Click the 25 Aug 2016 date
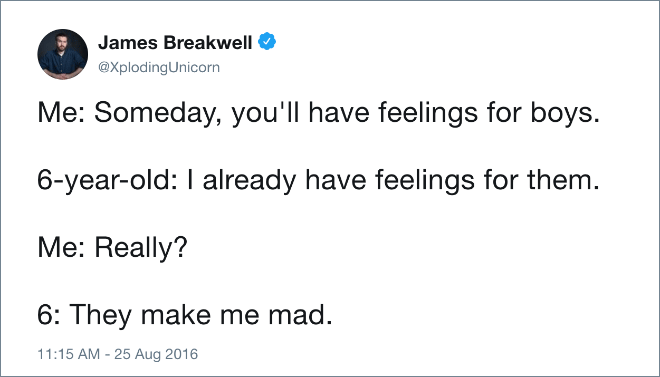 156,354
